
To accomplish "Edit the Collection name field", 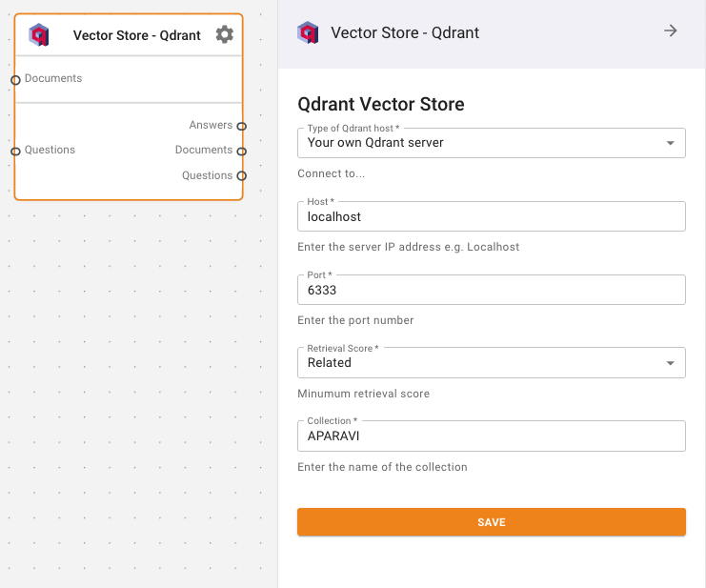I will [x=491, y=436].
